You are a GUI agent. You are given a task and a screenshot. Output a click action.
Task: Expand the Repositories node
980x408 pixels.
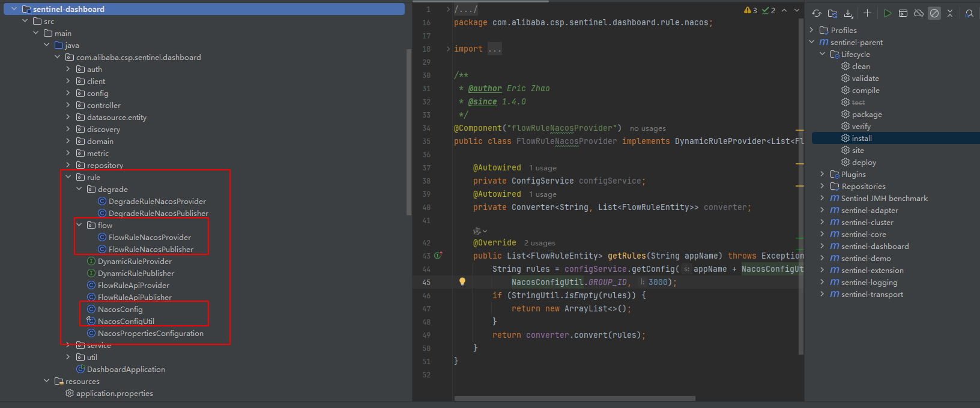coord(823,186)
